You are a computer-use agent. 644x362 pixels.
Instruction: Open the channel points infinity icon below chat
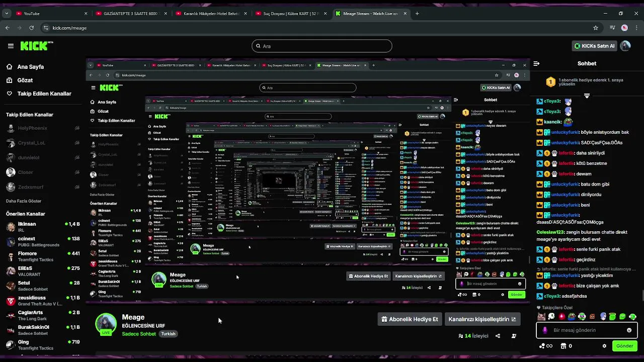pyautogui.click(x=545, y=346)
